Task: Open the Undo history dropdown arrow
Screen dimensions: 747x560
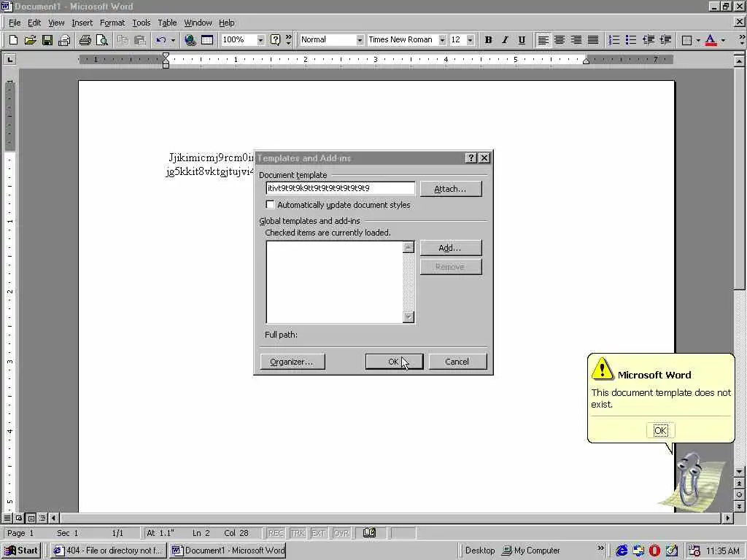Action: click(x=173, y=40)
